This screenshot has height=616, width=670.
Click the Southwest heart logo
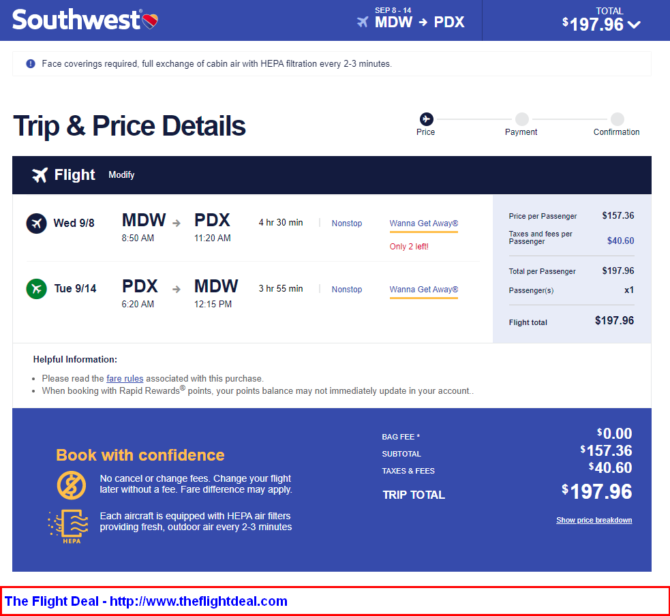point(150,21)
